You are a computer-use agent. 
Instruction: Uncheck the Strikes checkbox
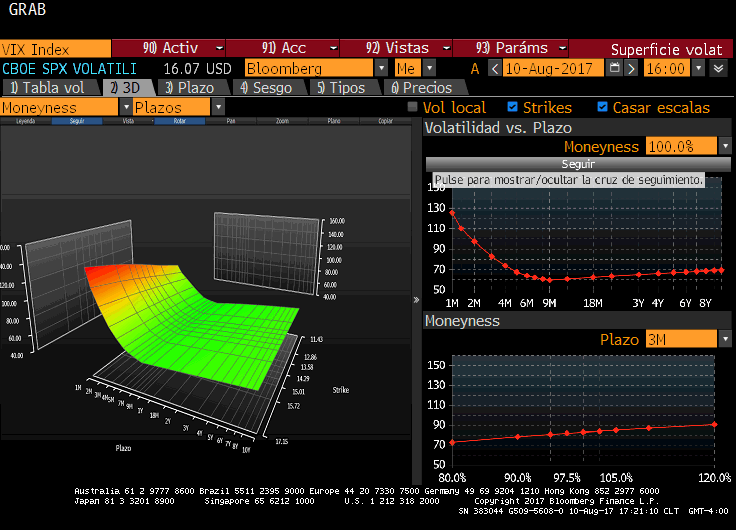tap(513, 107)
